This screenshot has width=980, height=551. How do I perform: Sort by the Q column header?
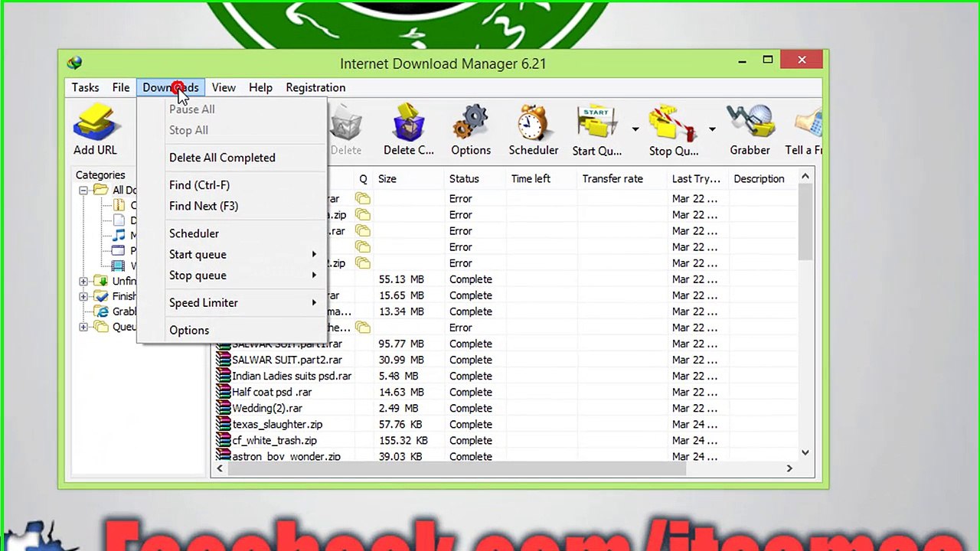pos(363,178)
